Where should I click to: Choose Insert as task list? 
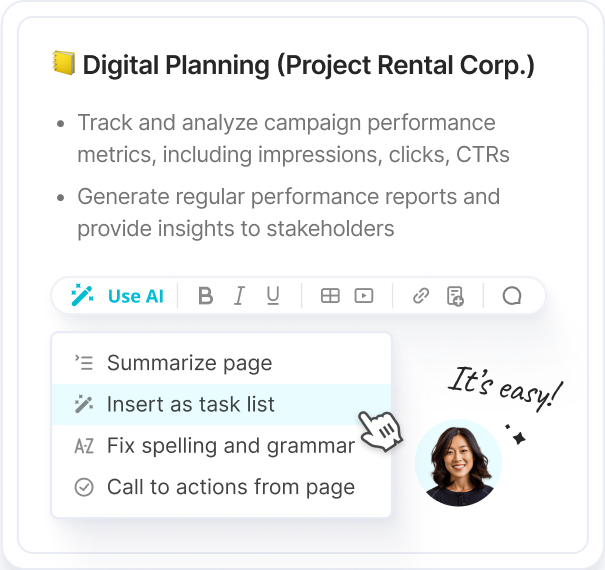click(x=190, y=405)
